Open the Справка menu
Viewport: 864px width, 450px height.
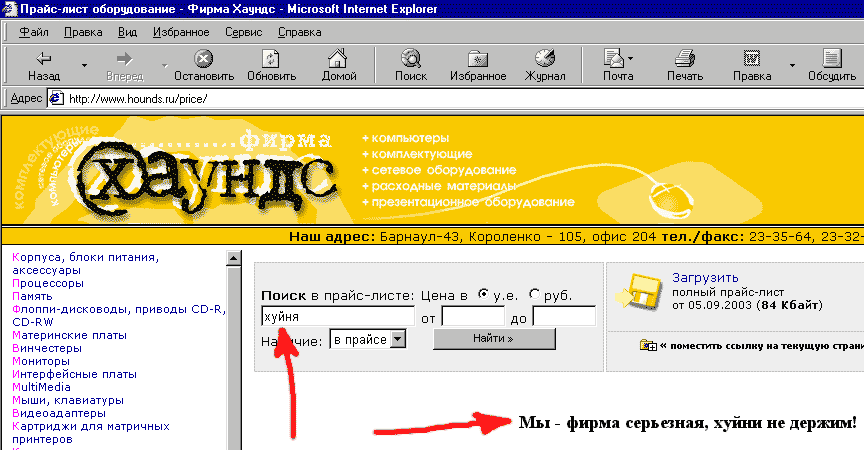coord(299,32)
